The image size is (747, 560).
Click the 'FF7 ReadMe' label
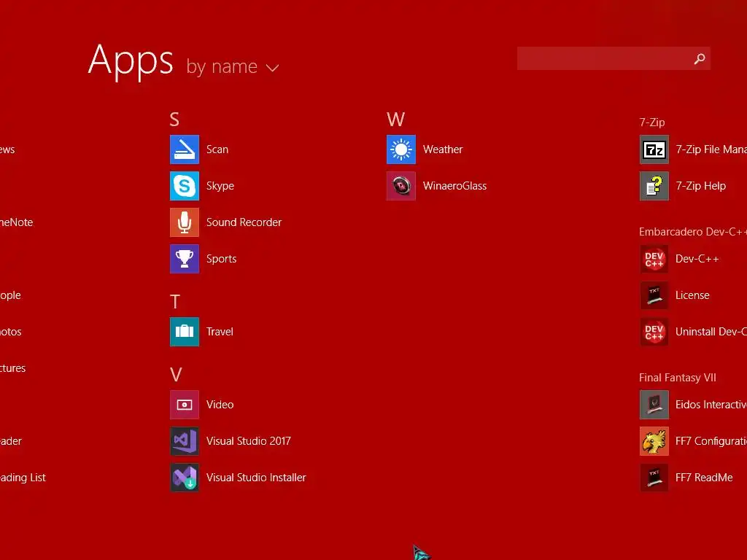tap(704, 478)
